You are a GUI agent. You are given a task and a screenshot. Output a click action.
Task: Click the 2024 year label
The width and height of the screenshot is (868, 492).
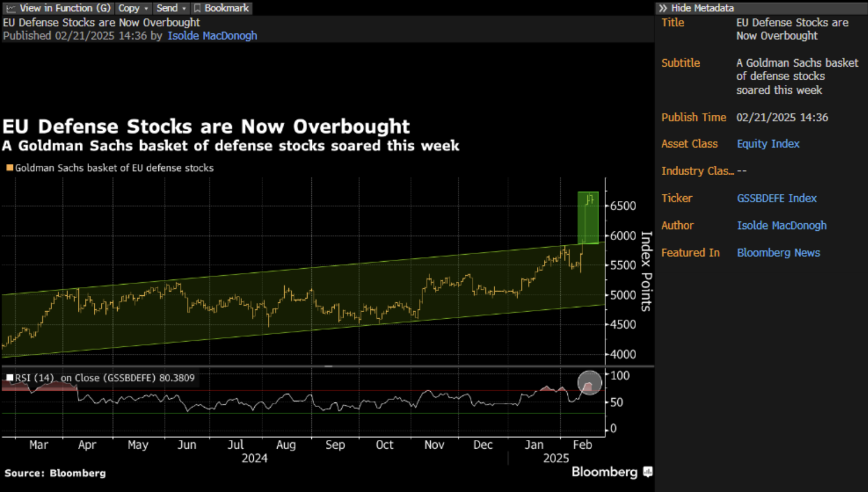click(x=254, y=459)
